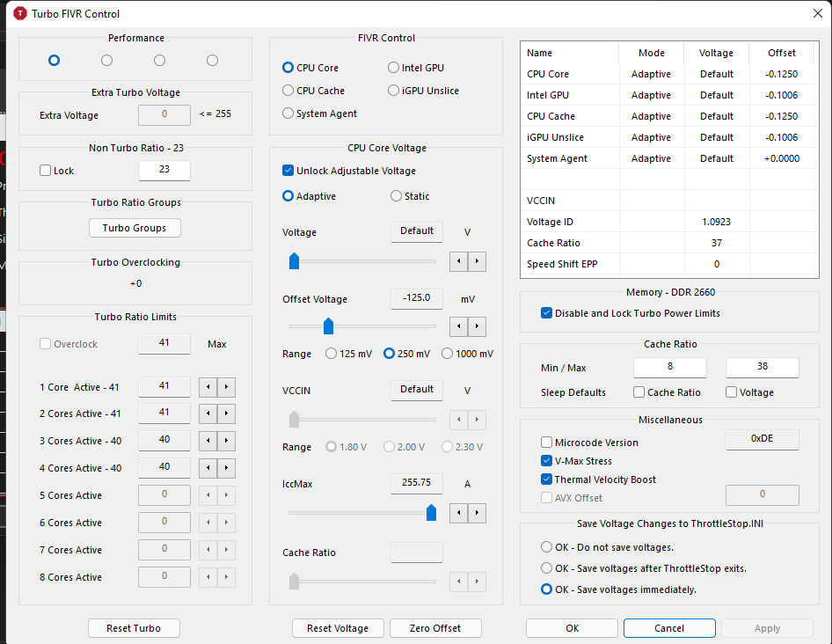Increase 1 Core Active ratio with right arrow
This screenshot has width=832, height=644.
pos(227,387)
